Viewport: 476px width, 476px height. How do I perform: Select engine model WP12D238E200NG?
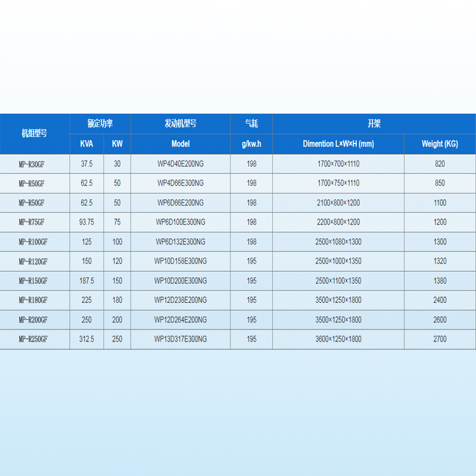point(180,300)
